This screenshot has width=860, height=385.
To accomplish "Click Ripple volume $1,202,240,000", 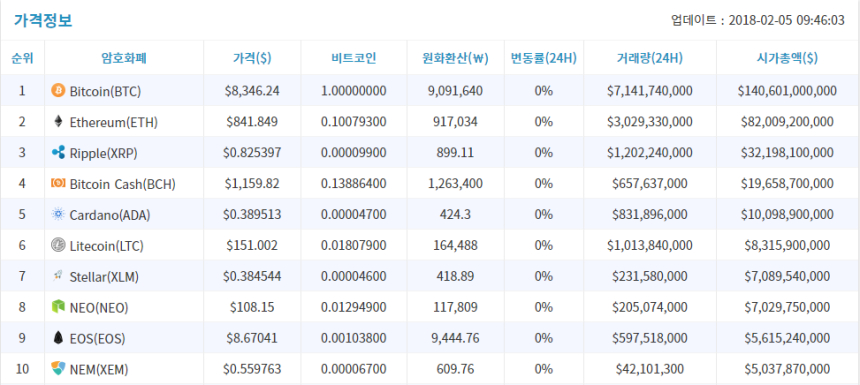I will point(650,153).
